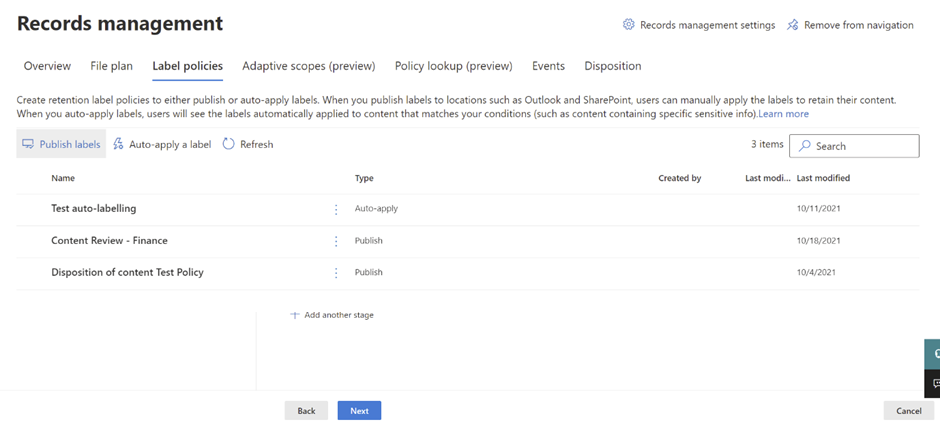Image resolution: width=940 pixels, height=422 pixels.
Task: Click the Learn more link
Action: pyautogui.click(x=783, y=114)
